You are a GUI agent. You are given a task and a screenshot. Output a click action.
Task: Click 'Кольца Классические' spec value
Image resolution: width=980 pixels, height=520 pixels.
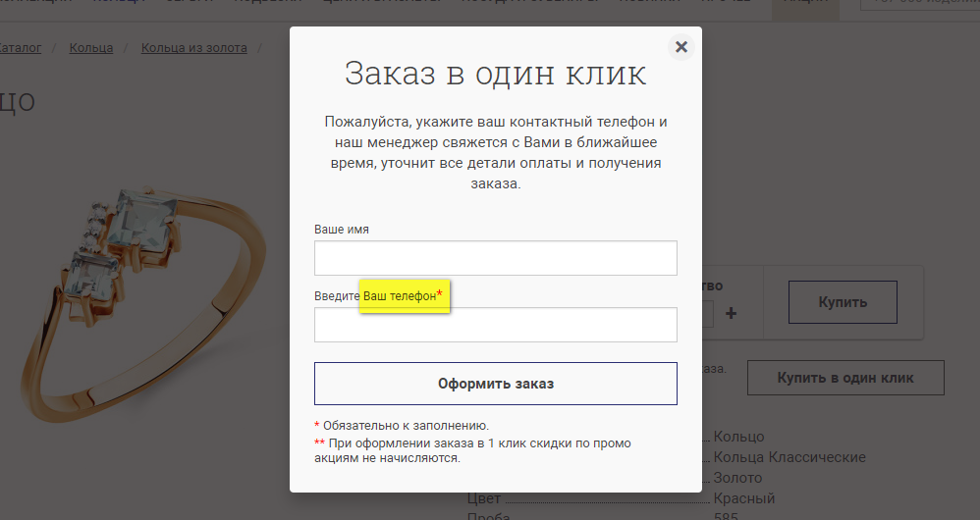pos(789,457)
